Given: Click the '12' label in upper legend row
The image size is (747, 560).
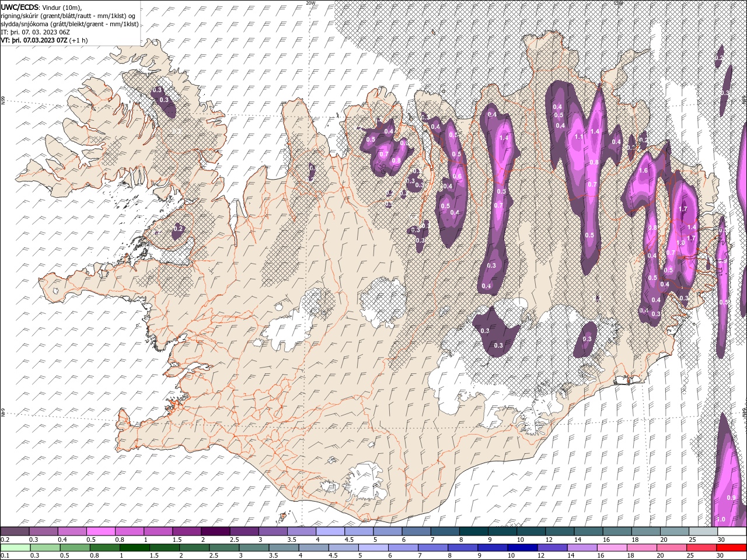Looking at the screenshot, I should (549, 540).
